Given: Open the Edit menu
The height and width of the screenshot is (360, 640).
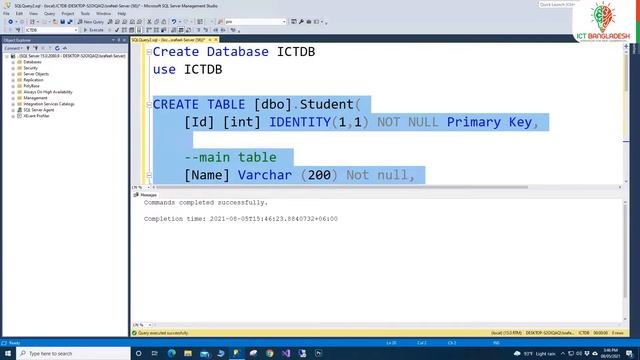Looking at the screenshot, I should click(x=19, y=13).
